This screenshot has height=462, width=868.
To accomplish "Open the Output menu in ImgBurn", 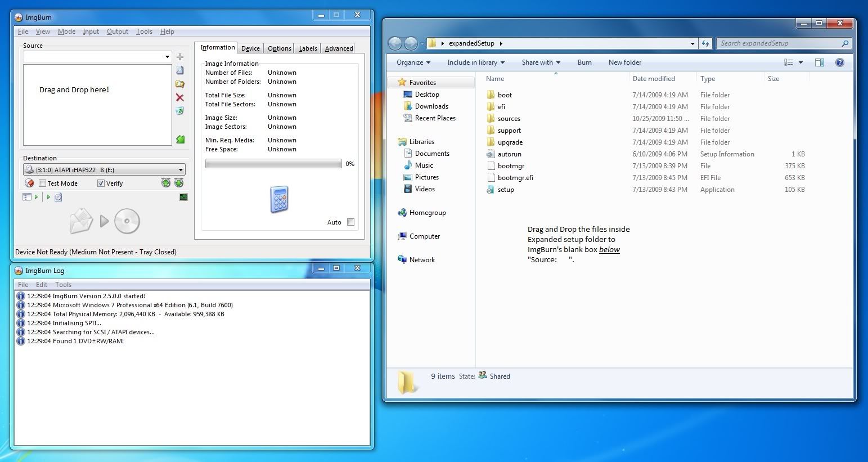I will [x=118, y=32].
